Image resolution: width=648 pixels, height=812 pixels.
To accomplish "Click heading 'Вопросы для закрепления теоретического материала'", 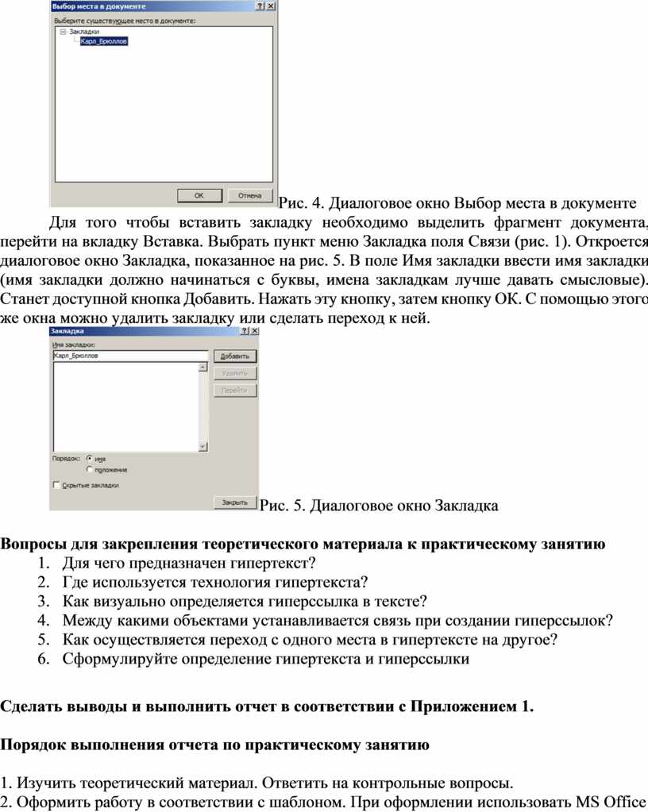I will (303, 544).
